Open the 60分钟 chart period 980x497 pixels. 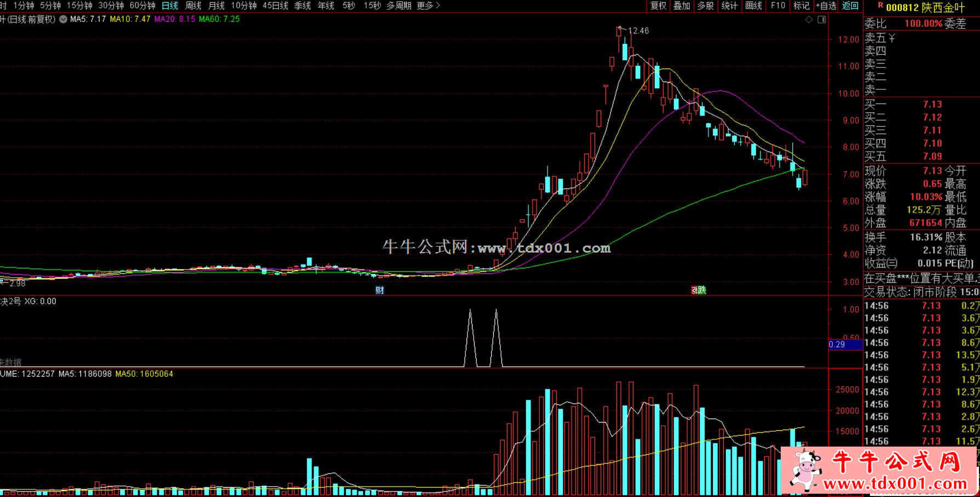coord(142,5)
